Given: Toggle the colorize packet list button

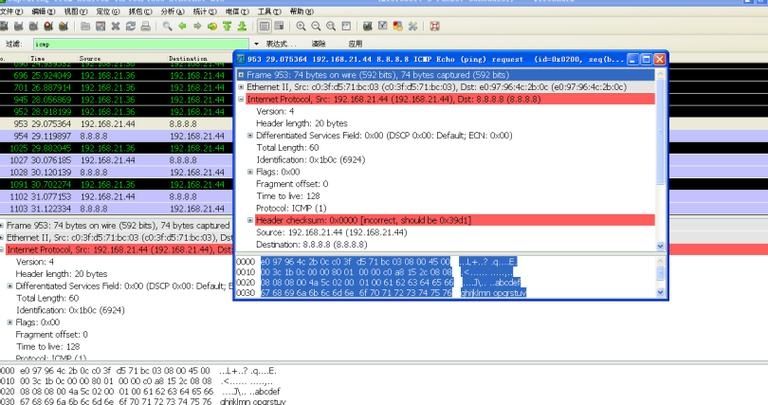Looking at the screenshot, I should [x=263, y=25].
